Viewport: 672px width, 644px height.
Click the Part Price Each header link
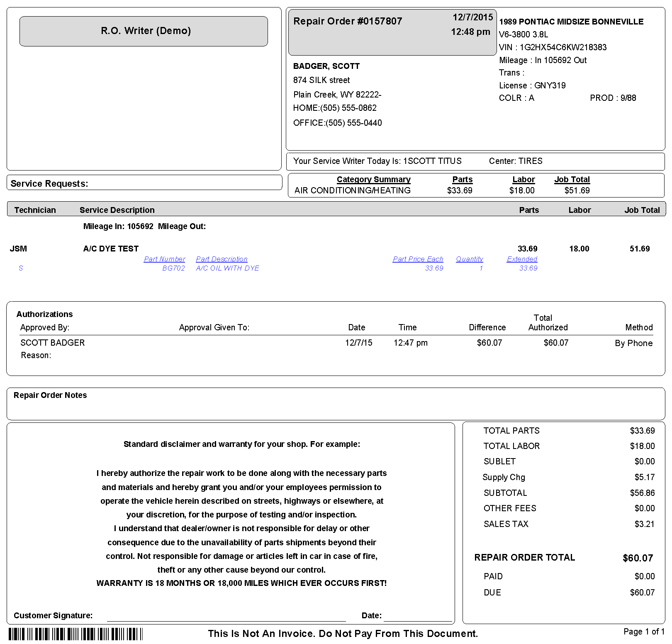click(x=418, y=259)
